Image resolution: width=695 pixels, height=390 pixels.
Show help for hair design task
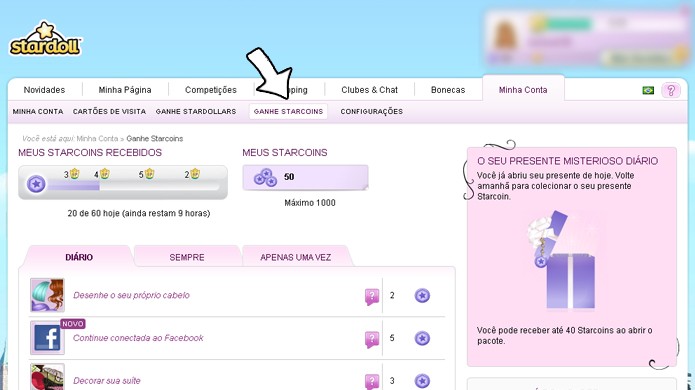pyautogui.click(x=372, y=296)
